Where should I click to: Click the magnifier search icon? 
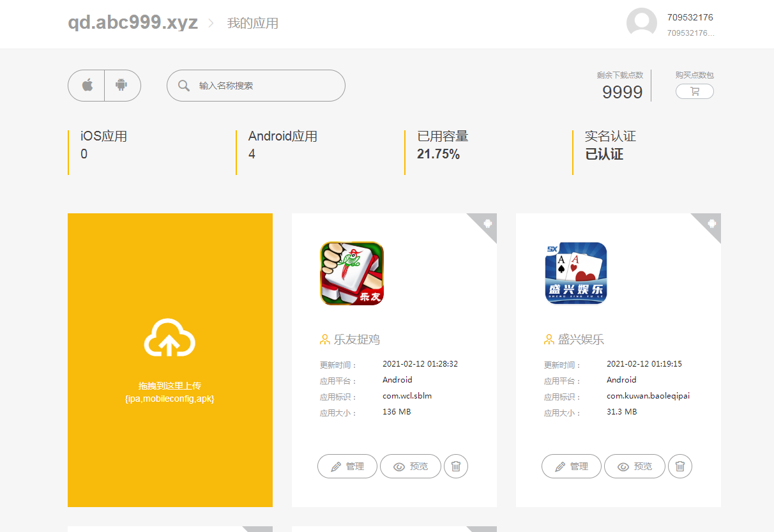pyautogui.click(x=184, y=86)
